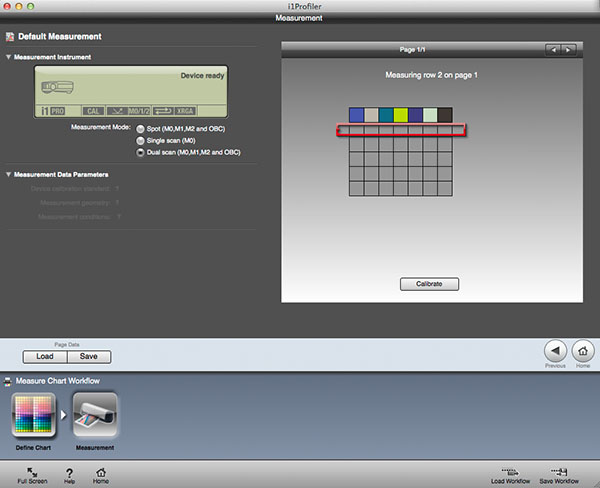Screen dimensions: 600x488
Task: Click the M0/1/2 mode indicator
Action: point(139,111)
